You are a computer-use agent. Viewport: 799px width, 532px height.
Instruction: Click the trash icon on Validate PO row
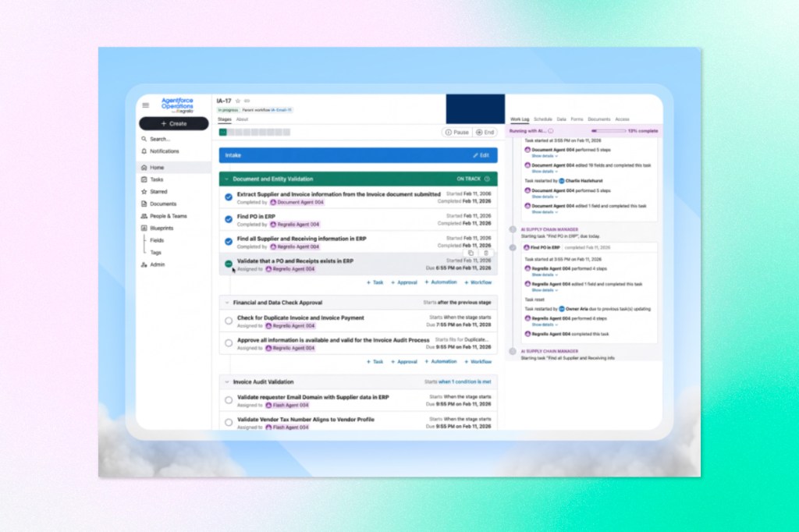pos(486,254)
